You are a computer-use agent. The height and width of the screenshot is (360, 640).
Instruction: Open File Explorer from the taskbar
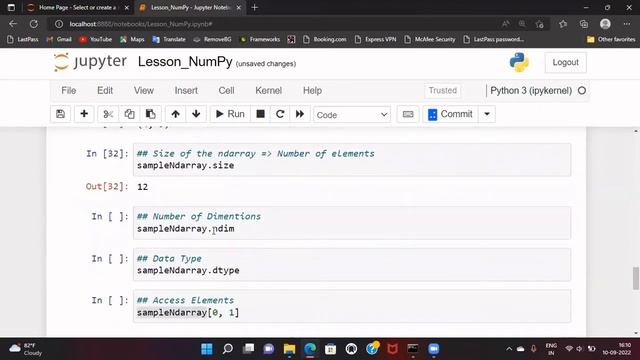(x=289, y=349)
